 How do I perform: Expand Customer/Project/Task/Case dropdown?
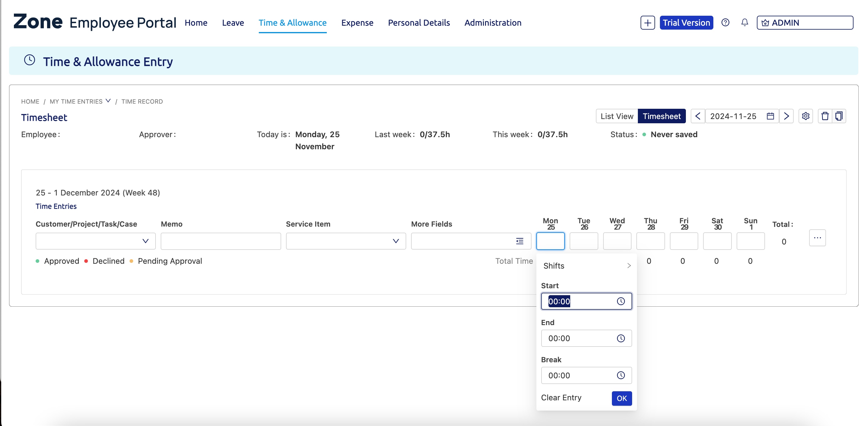click(145, 241)
